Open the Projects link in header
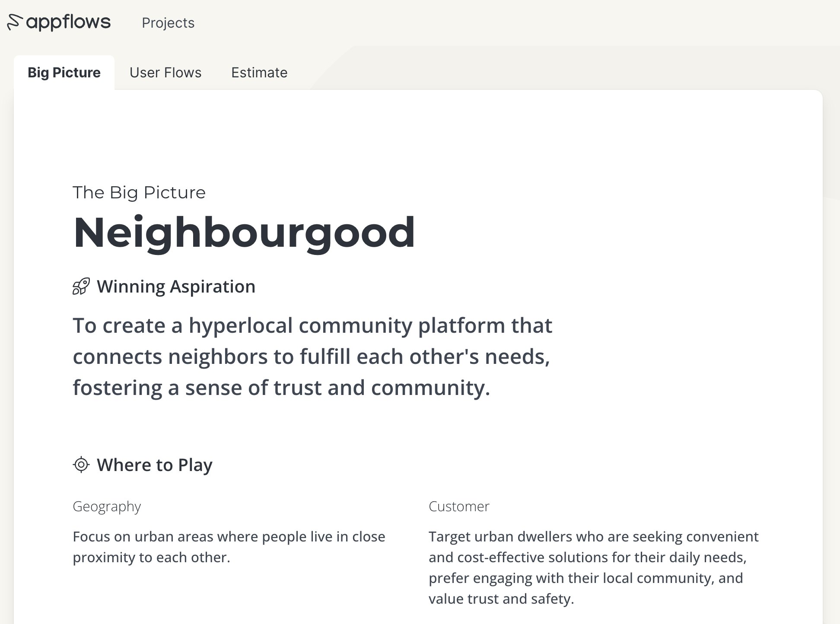 coord(168,23)
